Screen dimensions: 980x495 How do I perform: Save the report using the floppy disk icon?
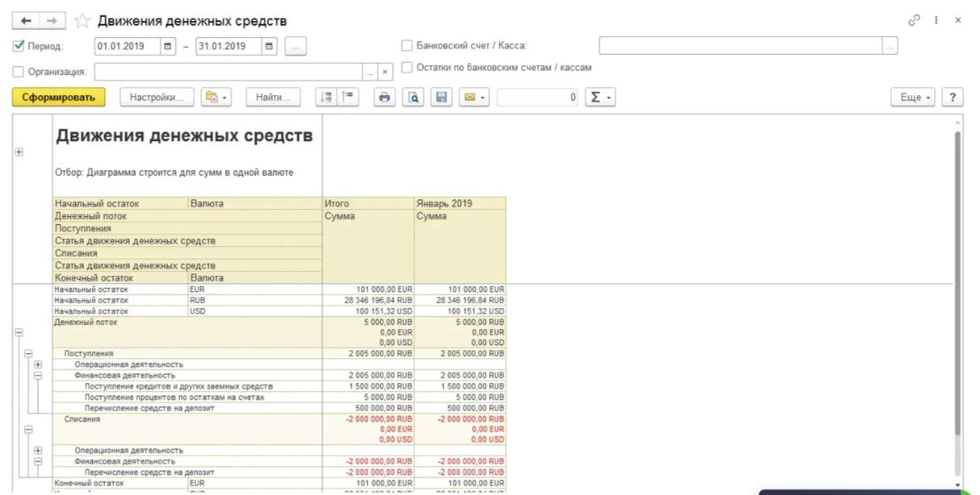[x=441, y=98]
